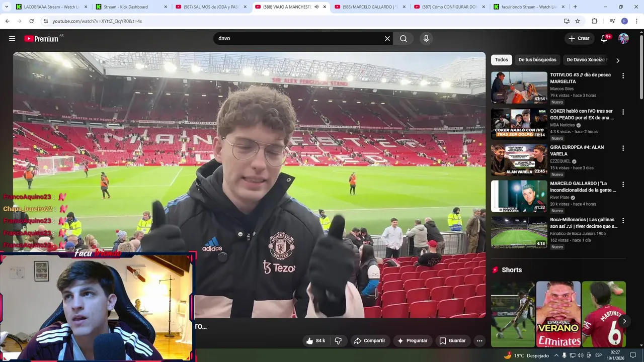Run search with the magnifier button

[x=404, y=39]
